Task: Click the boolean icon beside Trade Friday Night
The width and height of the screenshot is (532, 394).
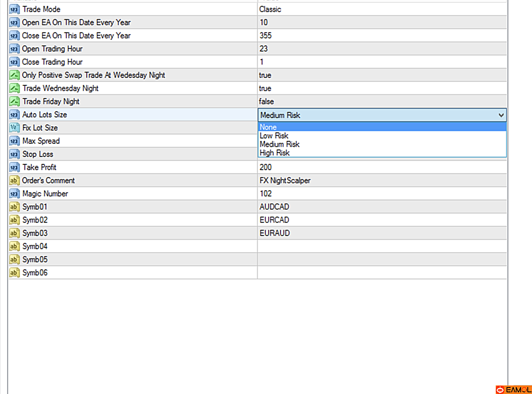Action: click(x=14, y=101)
